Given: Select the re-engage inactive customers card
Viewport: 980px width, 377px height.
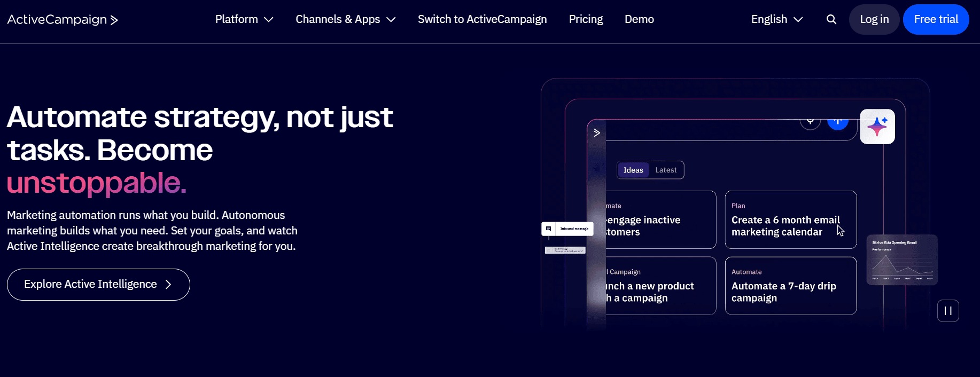Looking at the screenshot, I should (661, 219).
